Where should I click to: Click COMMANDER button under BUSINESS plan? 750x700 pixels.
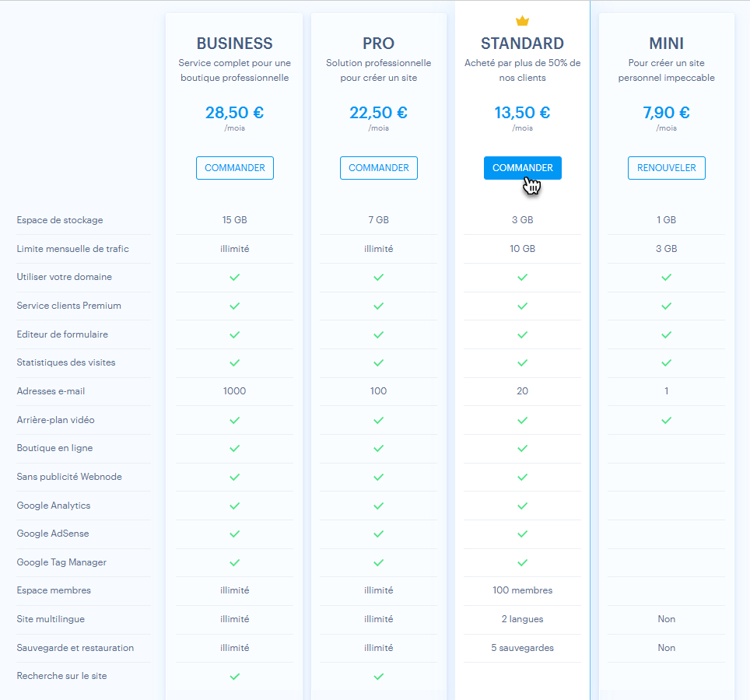234,168
